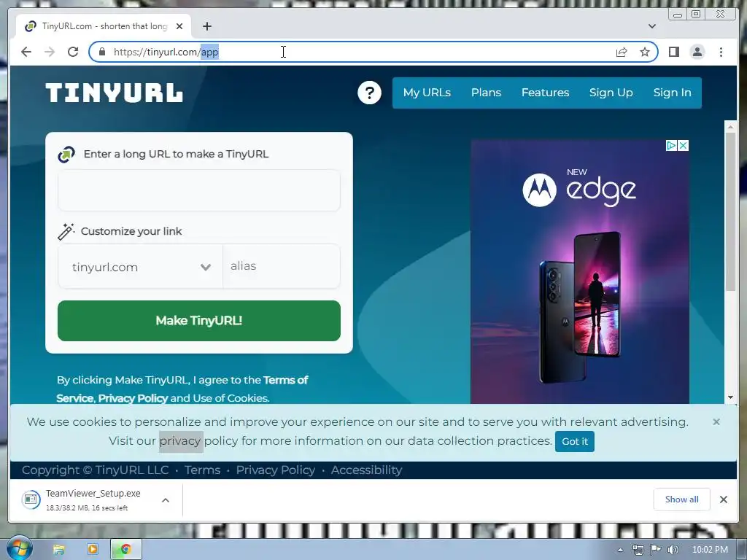Toggle the browser side panel icon
747x560 pixels.
[673, 52]
